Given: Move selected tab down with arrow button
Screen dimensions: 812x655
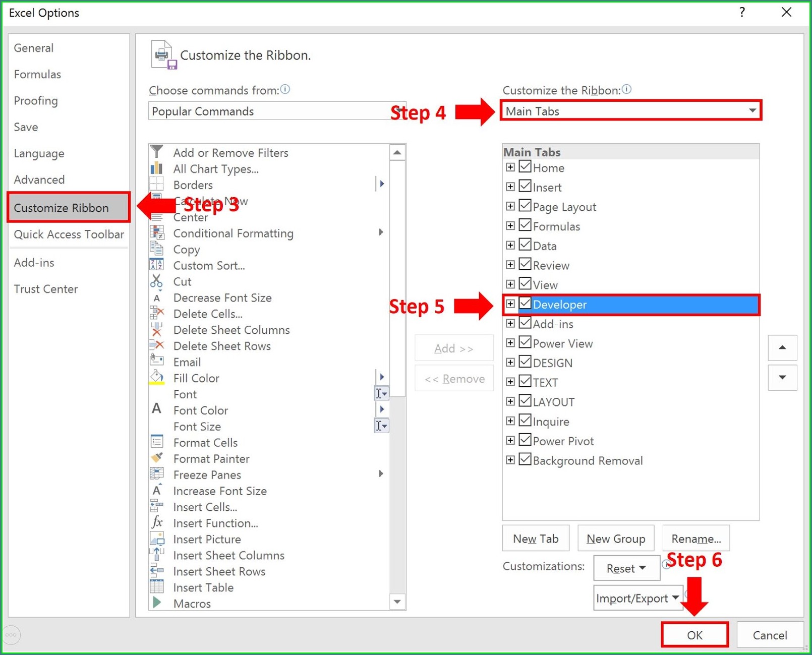Looking at the screenshot, I should click(x=782, y=378).
